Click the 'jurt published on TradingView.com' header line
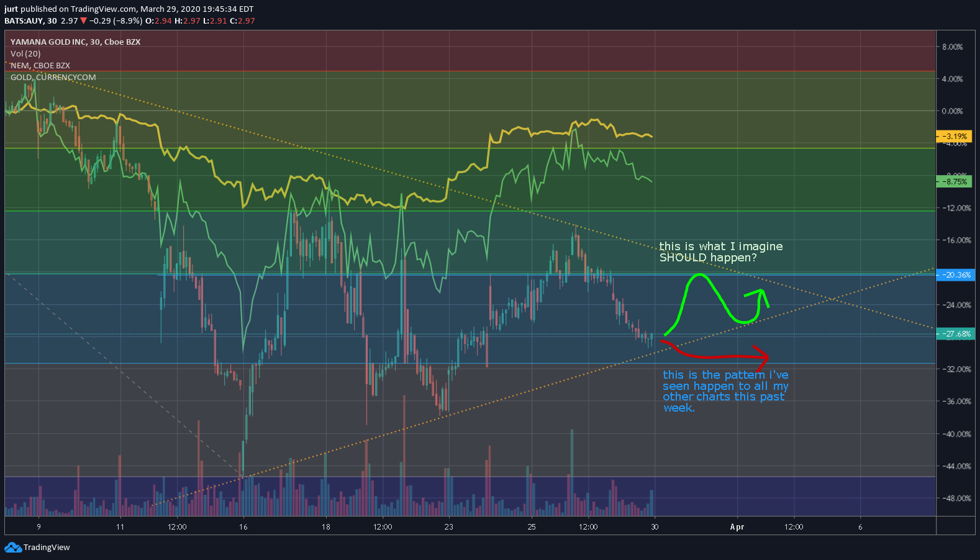Viewport: 980px width, 560px height. point(129,9)
